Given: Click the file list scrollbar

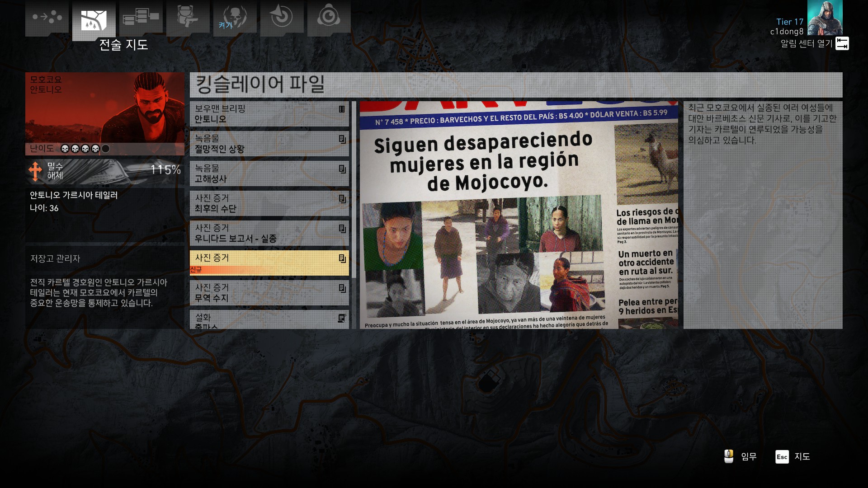Looking at the screenshot, I should coord(354,190).
